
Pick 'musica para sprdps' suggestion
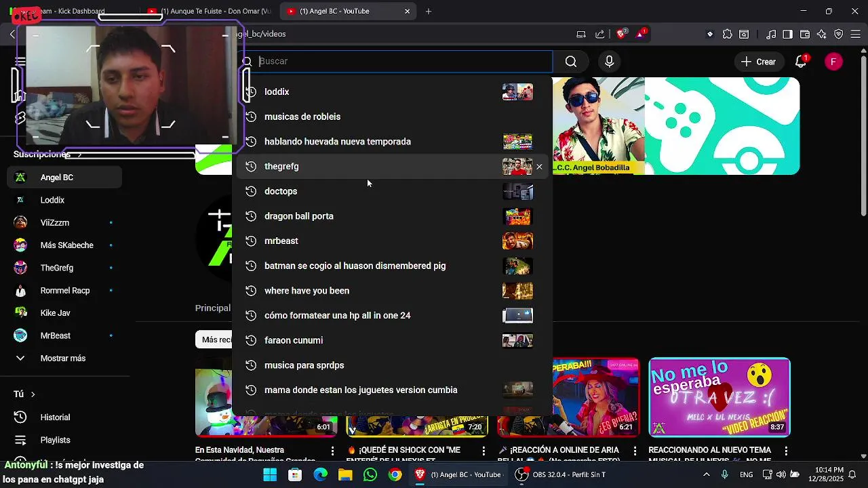(x=392, y=365)
